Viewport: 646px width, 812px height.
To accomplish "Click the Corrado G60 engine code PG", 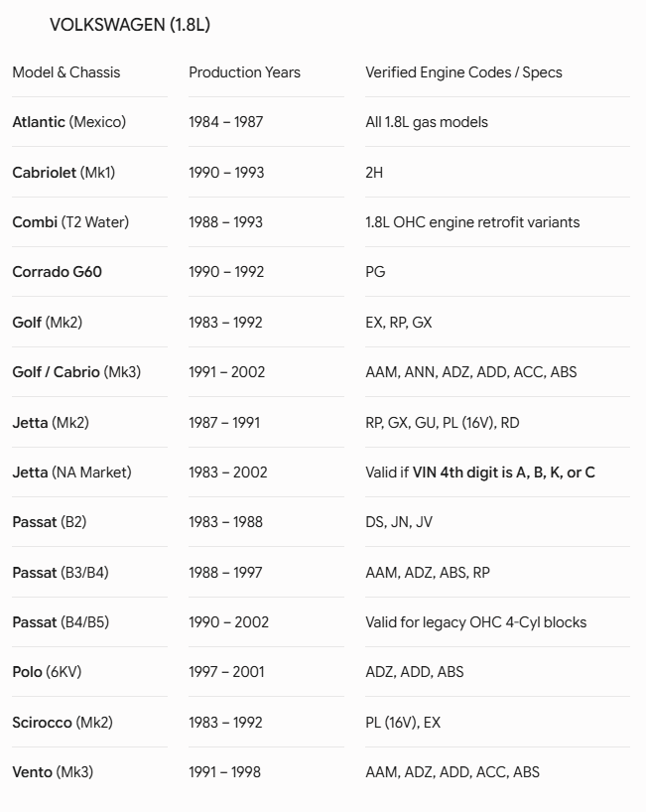I will point(375,272).
